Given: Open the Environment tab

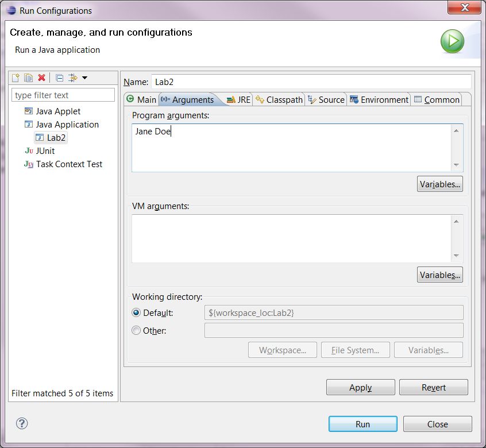Looking at the screenshot, I should pyautogui.click(x=379, y=99).
